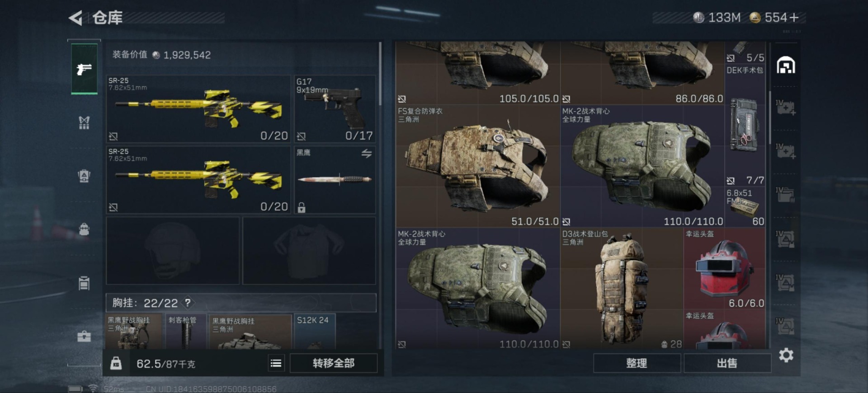This screenshot has width=868, height=393.
Task: Click the 胸挂 question mark help
Action: (x=188, y=303)
